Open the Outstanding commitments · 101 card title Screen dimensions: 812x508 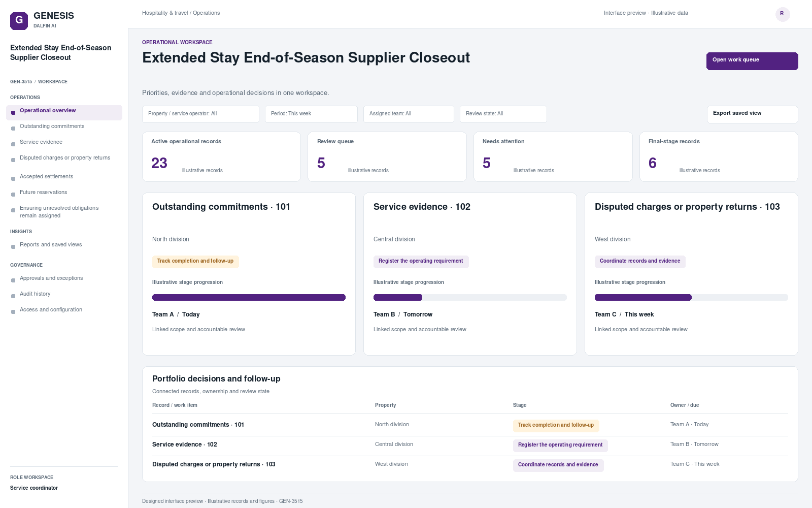(221, 207)
